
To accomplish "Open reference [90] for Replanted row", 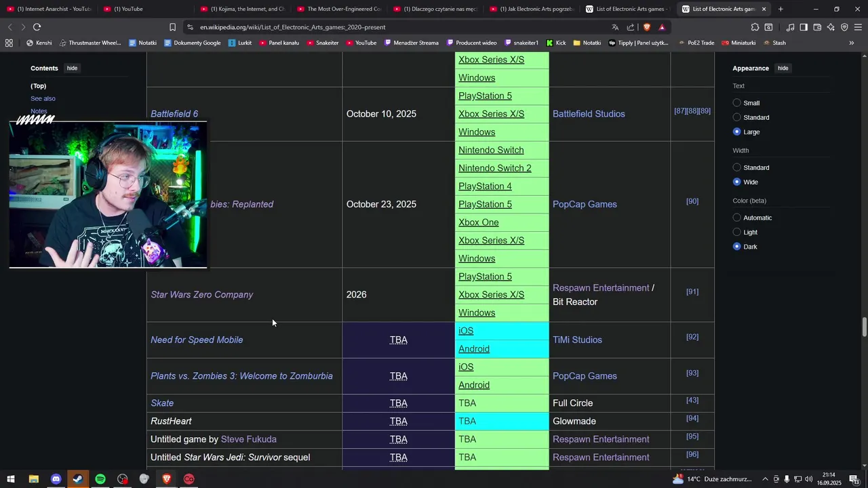I will point(692,201).
